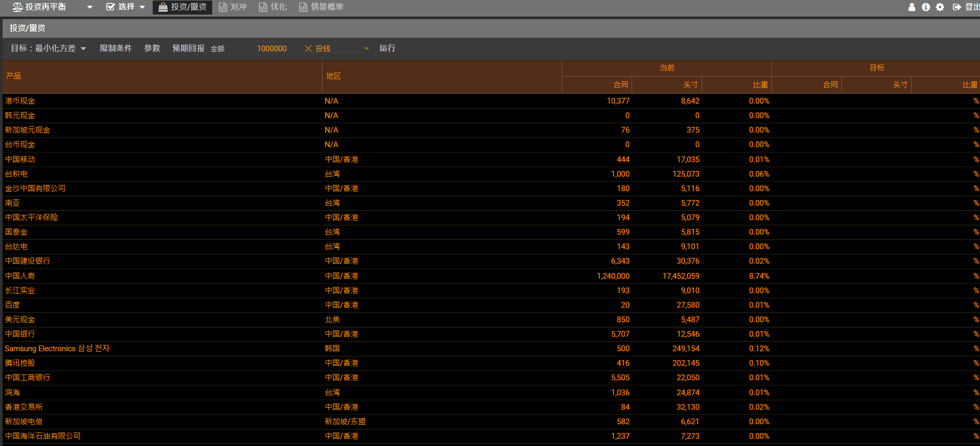The image size is (980, 446).
Task: Click the briefcase icon on 投资/撤资 tab
Action: [163, 7]
